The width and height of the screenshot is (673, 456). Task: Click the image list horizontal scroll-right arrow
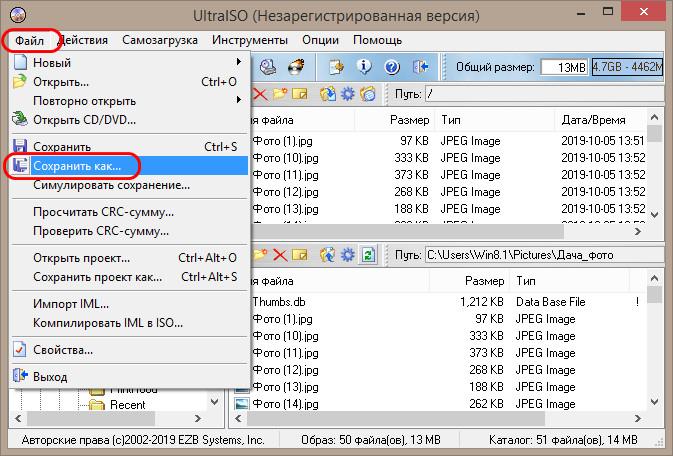[638, 231]
